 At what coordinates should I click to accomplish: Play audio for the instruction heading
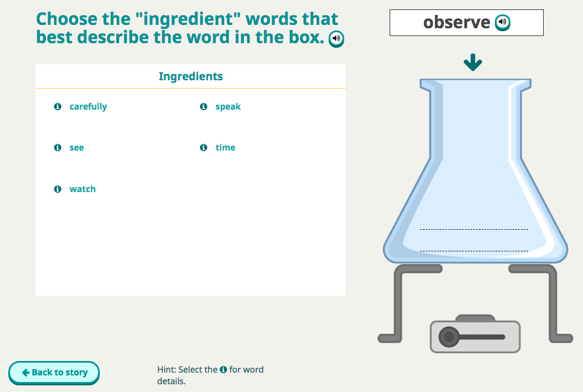(336, 39)
